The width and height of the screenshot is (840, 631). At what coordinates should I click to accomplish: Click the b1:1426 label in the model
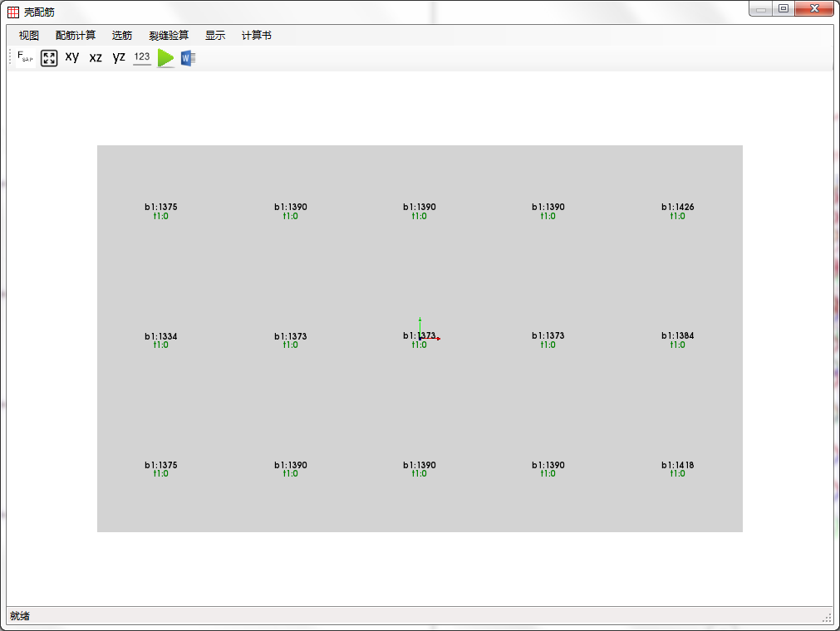click(677, 207)
